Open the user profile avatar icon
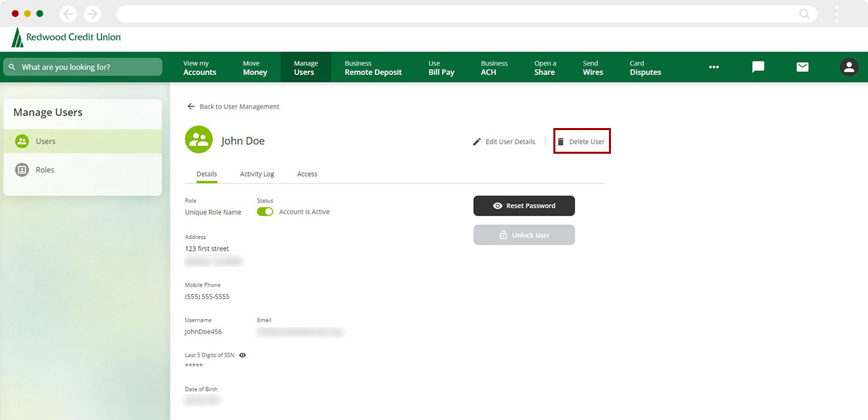 coord(848,67)
